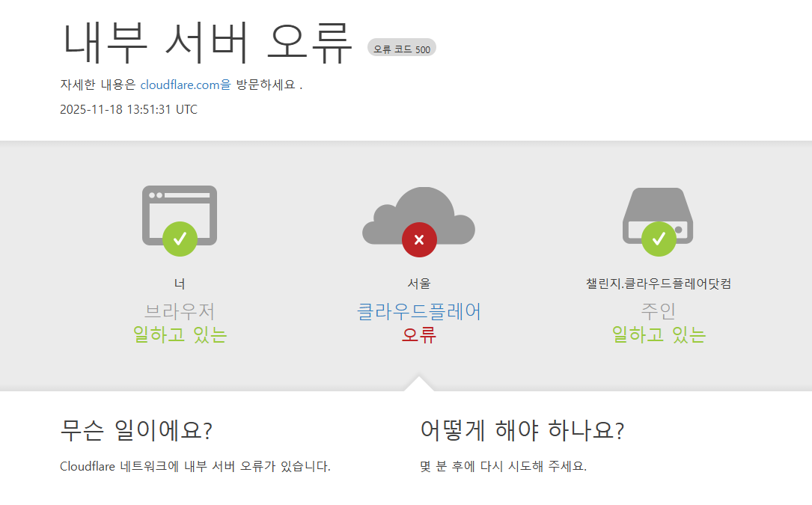Click 일하고 있는 status under 브라우저
The width and height of the screenshot is (812, 505).
[x=180, y=334]
